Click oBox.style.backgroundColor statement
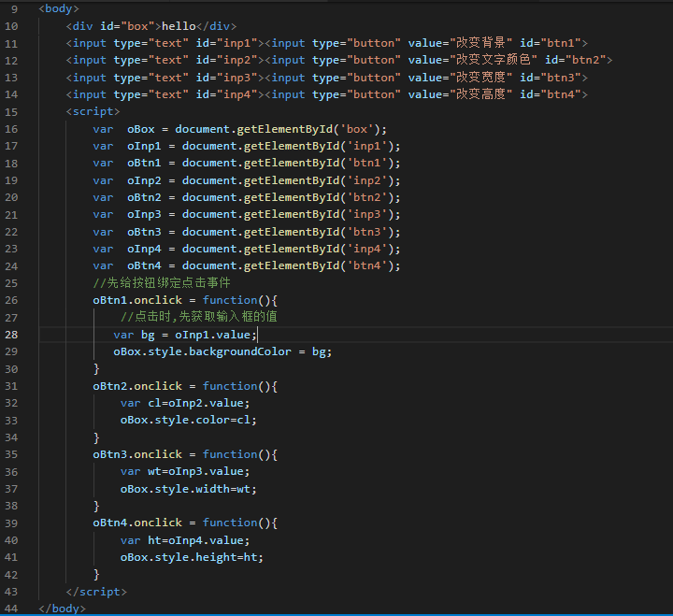 [222, 352]
